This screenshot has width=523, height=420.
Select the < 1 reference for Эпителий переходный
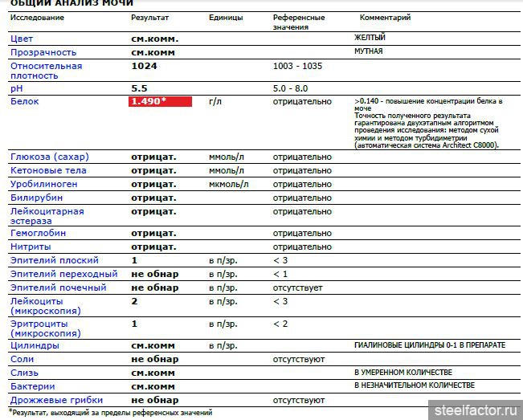tap(280, 274)
